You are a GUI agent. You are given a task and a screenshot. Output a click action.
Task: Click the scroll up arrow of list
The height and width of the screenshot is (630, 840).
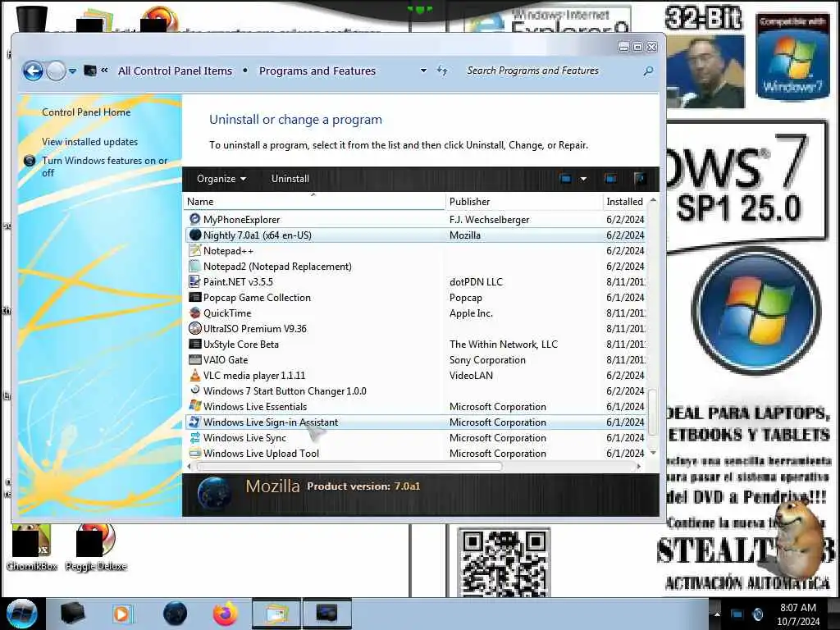pyautogui.click(x=652, y=200)
